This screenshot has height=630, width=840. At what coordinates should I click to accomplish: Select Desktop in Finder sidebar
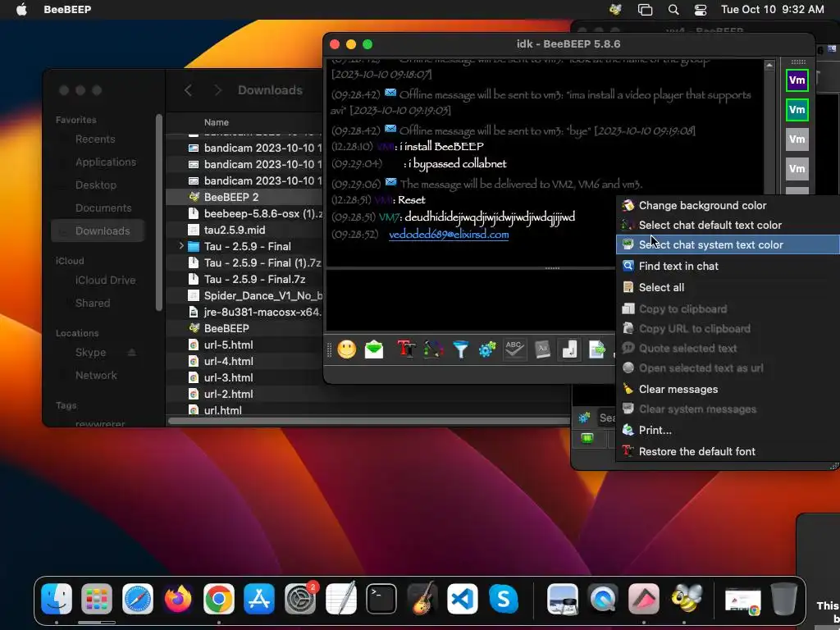(95, 185)
